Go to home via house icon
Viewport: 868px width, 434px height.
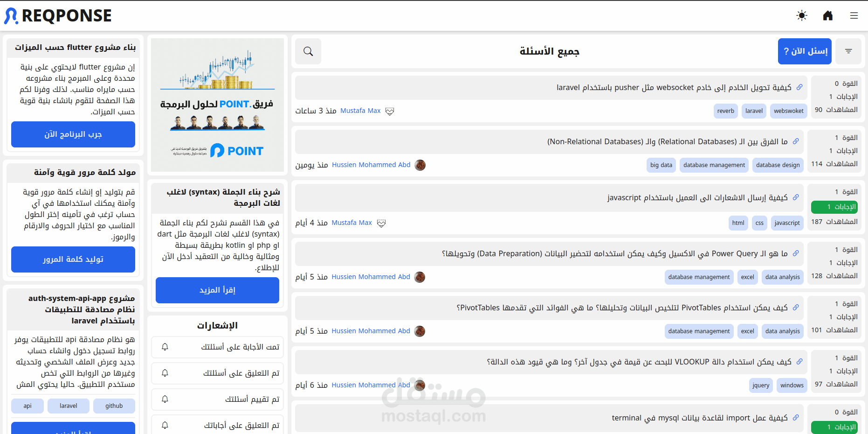[828, 16]
